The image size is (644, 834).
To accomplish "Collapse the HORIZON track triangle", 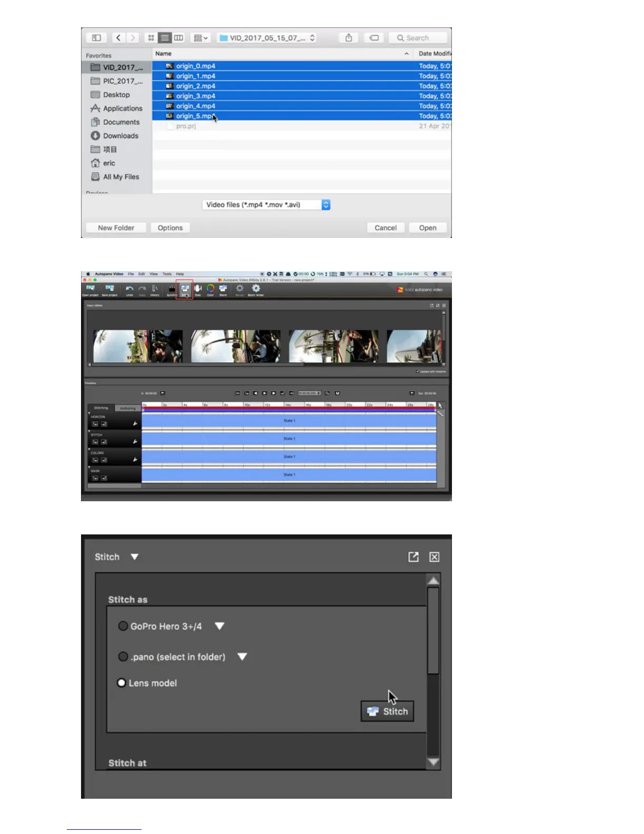I will [x=89, y=413].
